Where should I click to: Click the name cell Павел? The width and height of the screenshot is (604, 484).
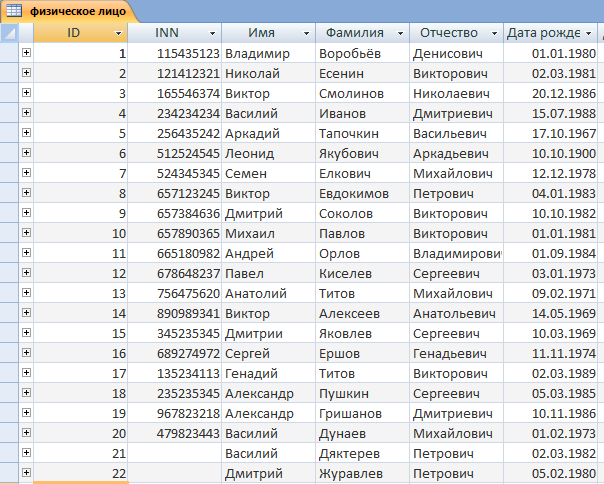tap(268, 273)
